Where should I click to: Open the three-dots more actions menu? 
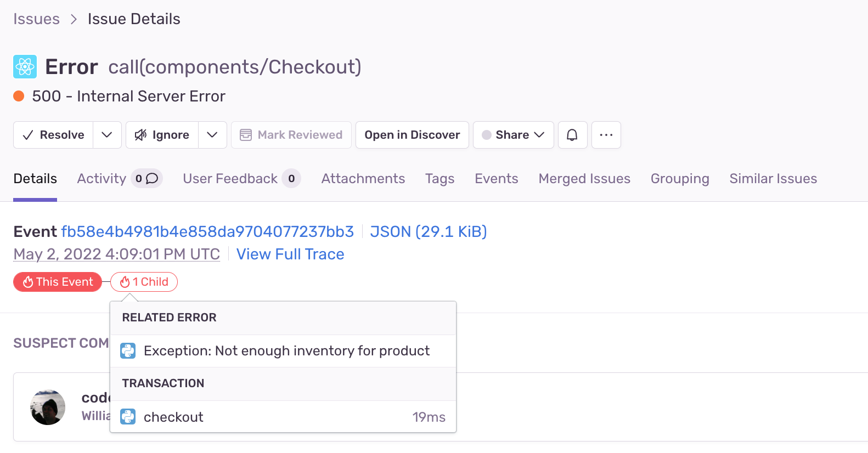[606, 135]
